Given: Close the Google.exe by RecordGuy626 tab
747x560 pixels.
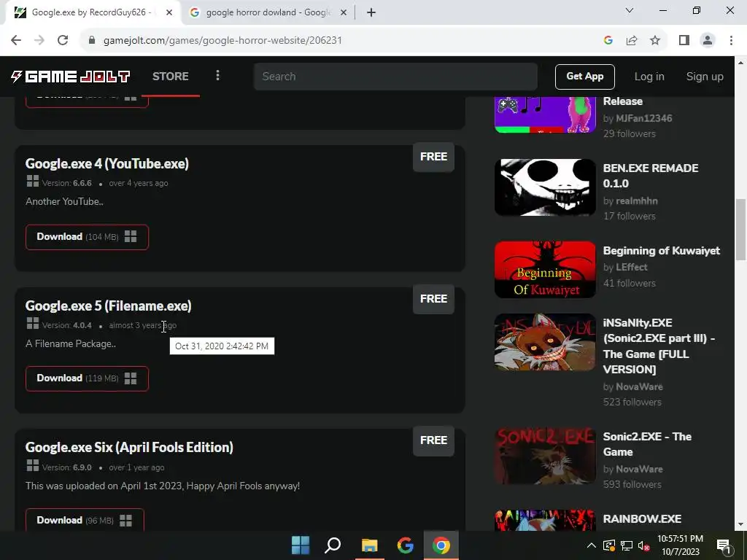Looking at the screenshot, I should click(169, 13).
